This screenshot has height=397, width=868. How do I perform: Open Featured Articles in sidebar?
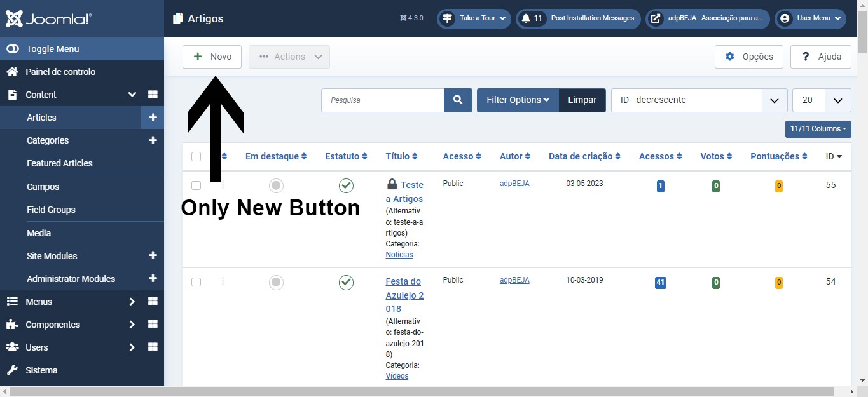click(60, 163)
